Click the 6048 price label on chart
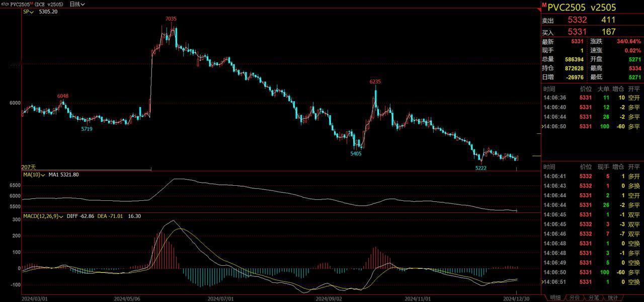Screen dimensions: 644x302 click(x=63, y=96)
